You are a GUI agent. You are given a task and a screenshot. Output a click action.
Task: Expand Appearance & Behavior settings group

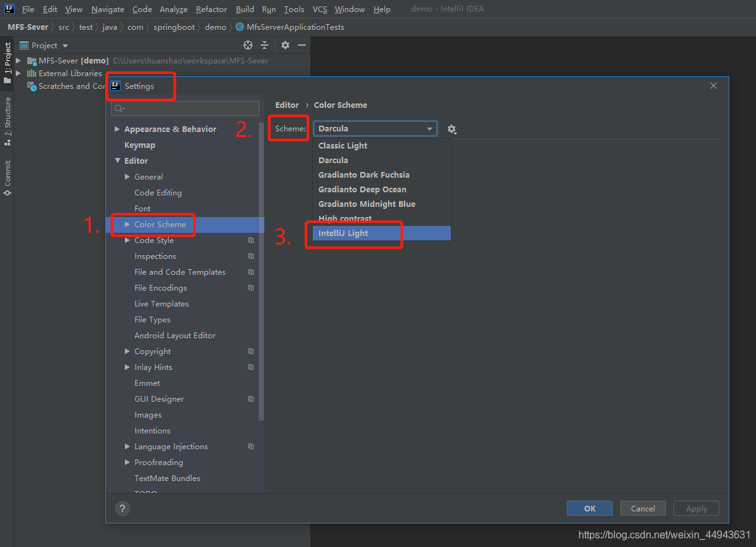click(117, 129)
